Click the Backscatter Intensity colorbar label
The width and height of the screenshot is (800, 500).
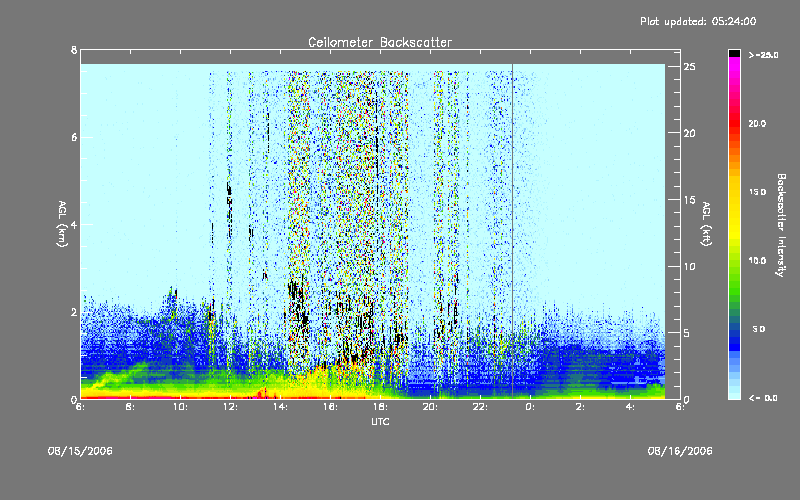(780, 225)
